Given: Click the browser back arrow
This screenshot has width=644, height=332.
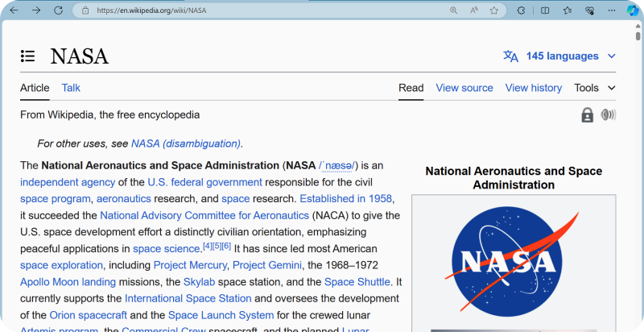Looking at the screenshot, I should [x=14, y=10].
